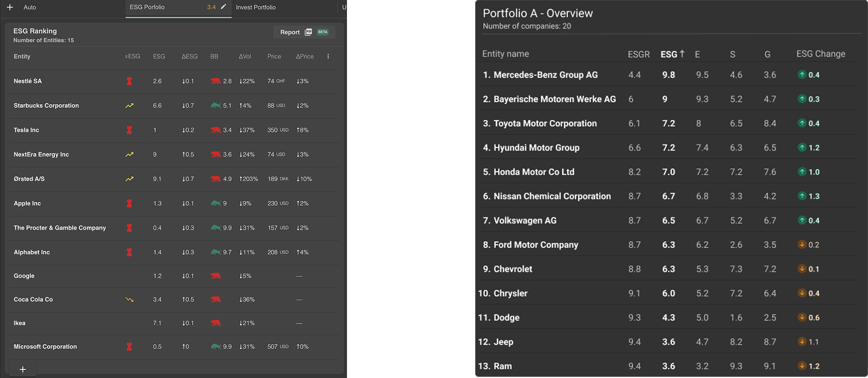This screenshot has height=378, width=868.
Task: Click the green up arrow for Mercedes-Benz ESG Change
Action: tap(802, 75)
